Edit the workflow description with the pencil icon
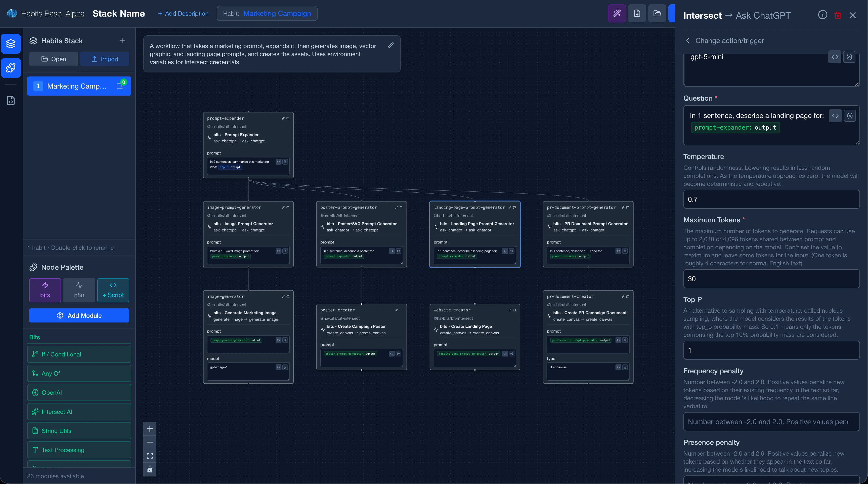The height and width of the screenshot is (484, 868). 390,46
